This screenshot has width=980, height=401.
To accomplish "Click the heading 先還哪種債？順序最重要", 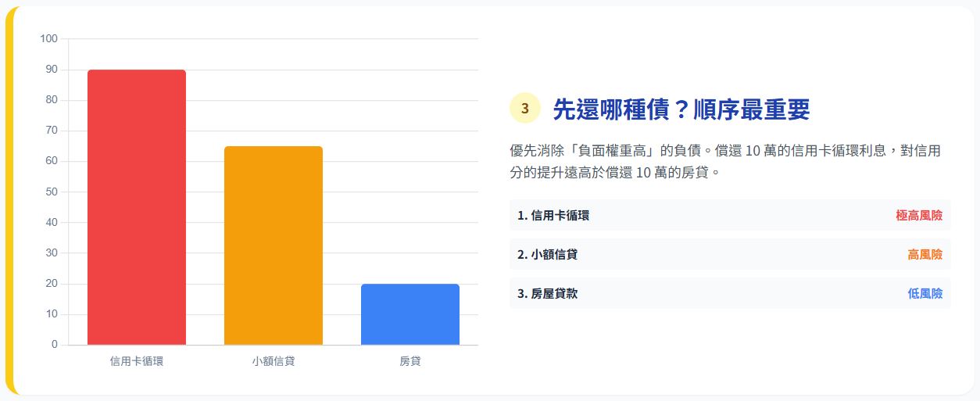I will coord(681,109).
